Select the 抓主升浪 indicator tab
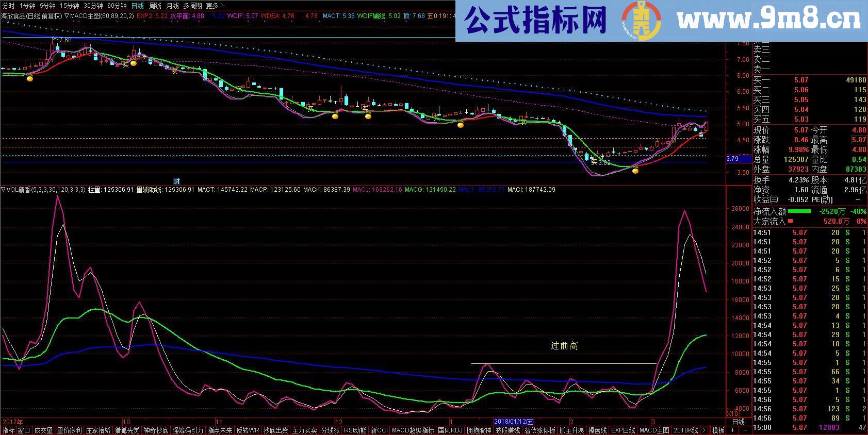The image size is (868, 435). click(571, 430)
